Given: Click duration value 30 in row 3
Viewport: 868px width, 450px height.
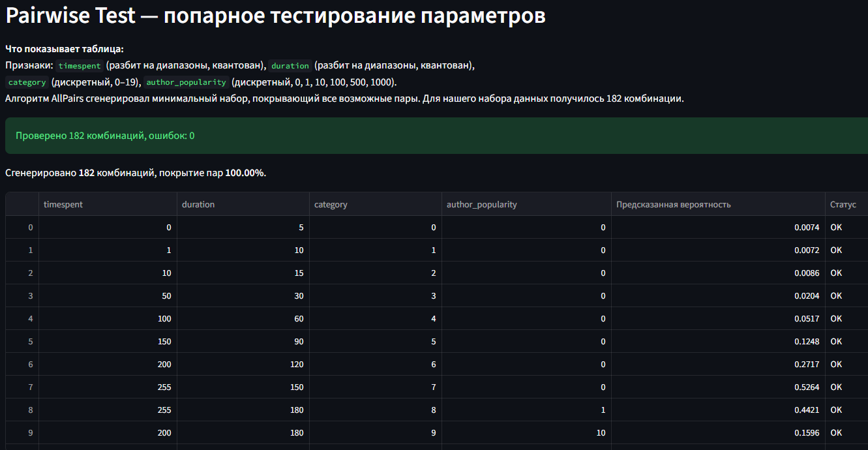Looking at the screenshot, I should pyautogui.click(x=243, y=295).
